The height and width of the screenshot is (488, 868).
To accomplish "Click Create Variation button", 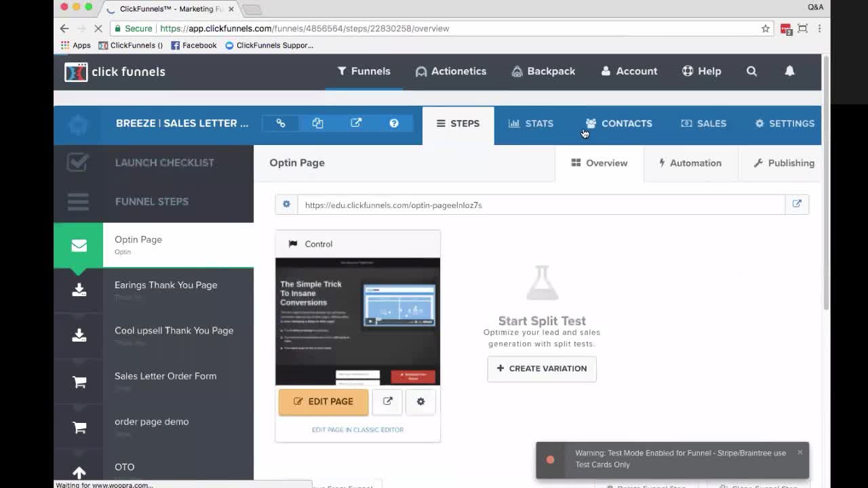I will click(x=542, y=369).
